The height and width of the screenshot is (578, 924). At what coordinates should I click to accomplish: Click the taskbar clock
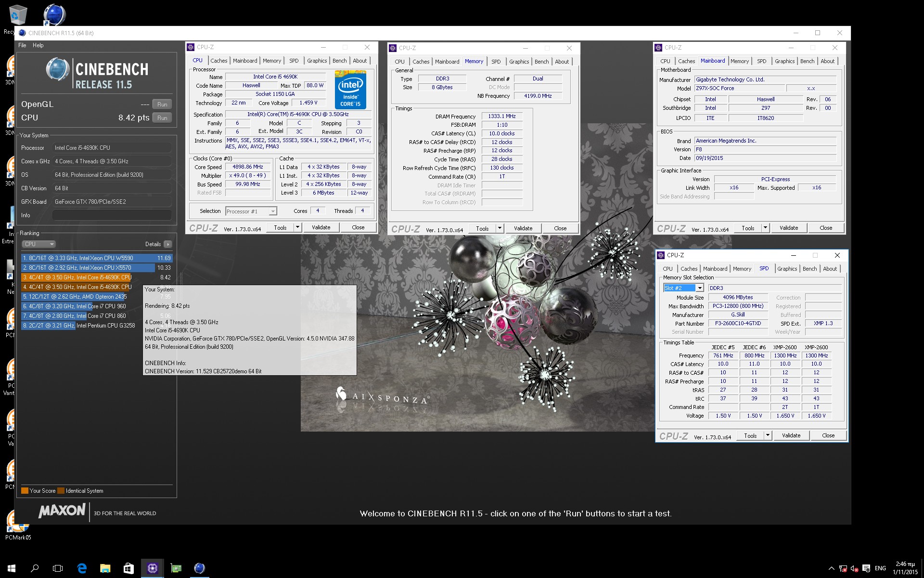pyautogui.click(x=905, y=568)
